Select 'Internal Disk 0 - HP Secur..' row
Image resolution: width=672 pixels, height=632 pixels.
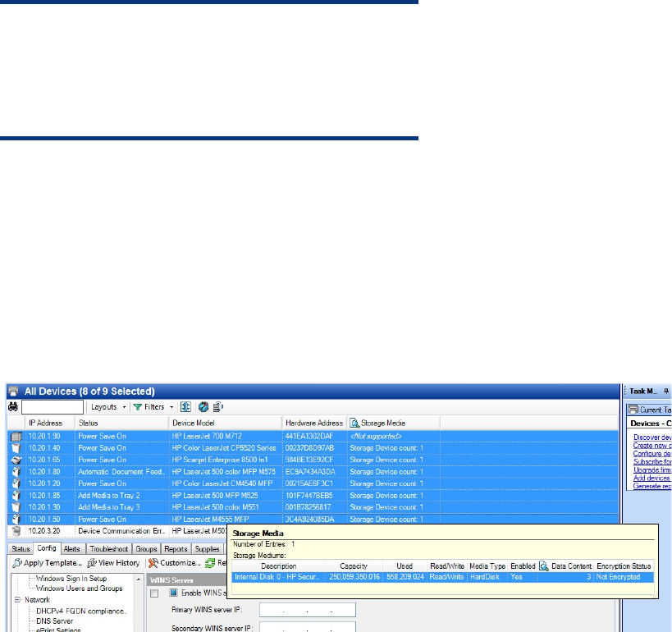click(x=443, y=577)
